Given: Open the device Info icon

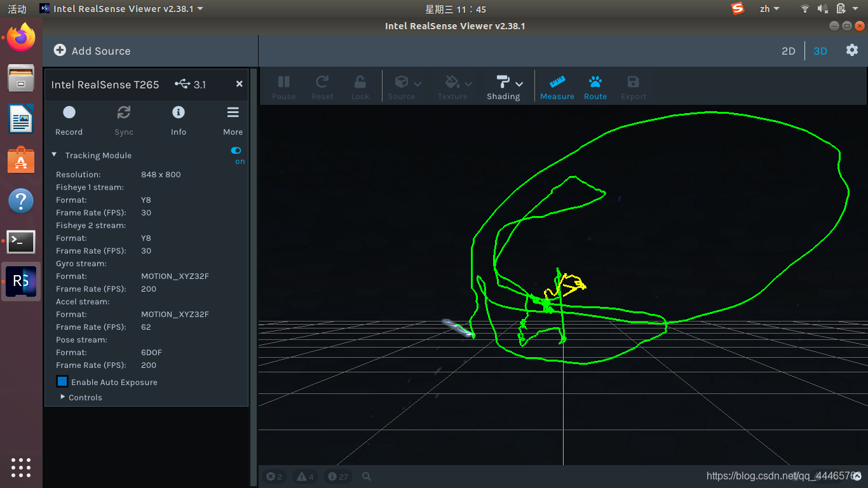Looking at the screenshot, I should pyautogui.click(x=179, y=112).
